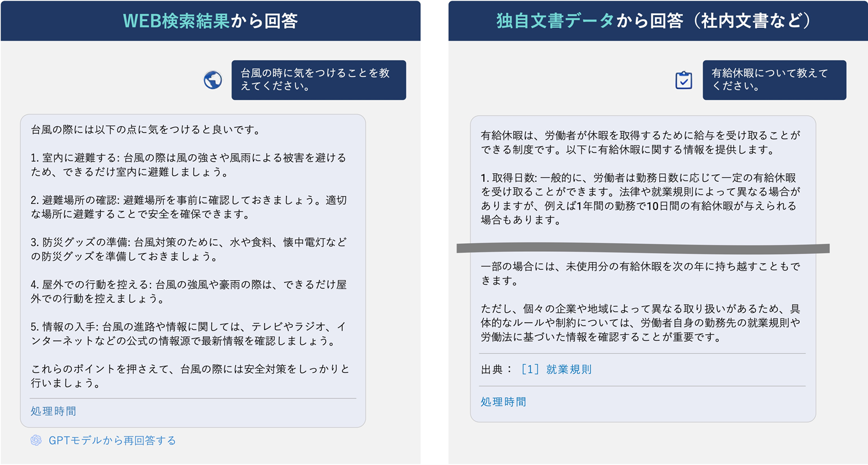Click the typhoon question message bubble
This screenshot has width=868, height=465.
point(319,80)
